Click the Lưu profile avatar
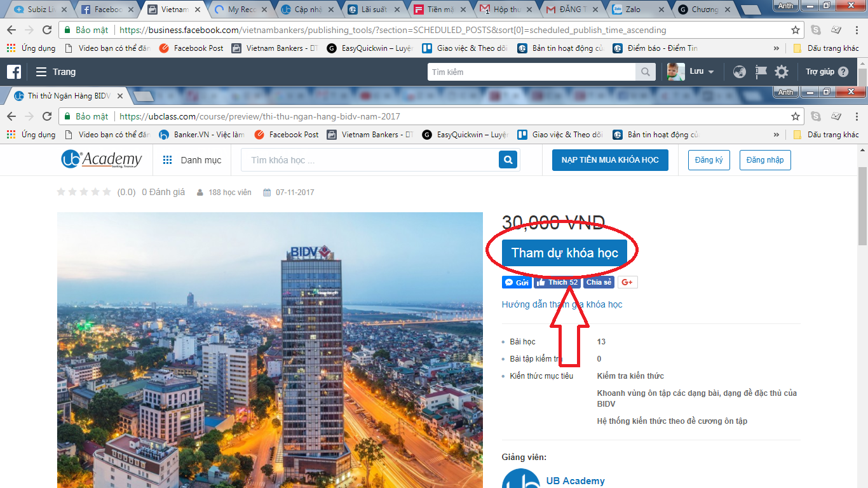The image size is (868, 488). [x=675, y=72]
